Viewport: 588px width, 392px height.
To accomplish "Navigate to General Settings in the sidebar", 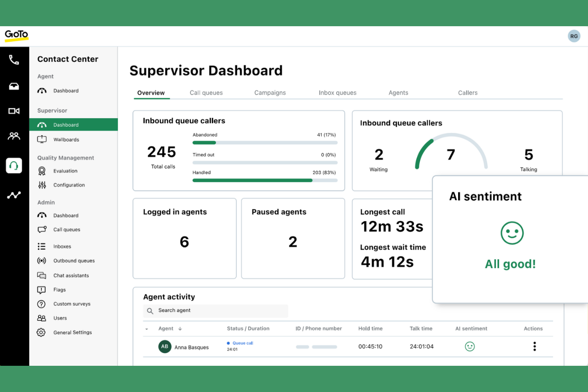I will point(72,332).
